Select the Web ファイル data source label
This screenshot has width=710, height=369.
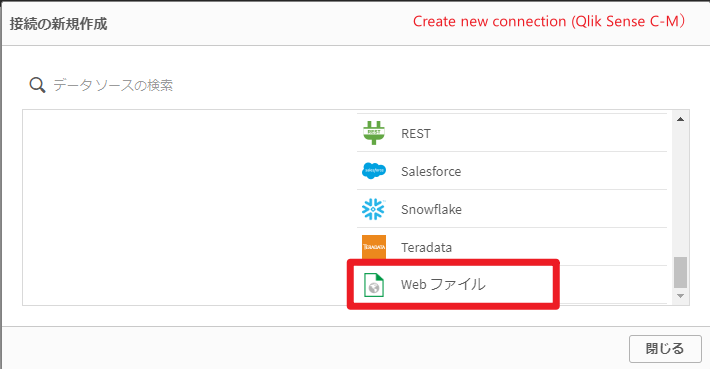[x=443, y=284]
